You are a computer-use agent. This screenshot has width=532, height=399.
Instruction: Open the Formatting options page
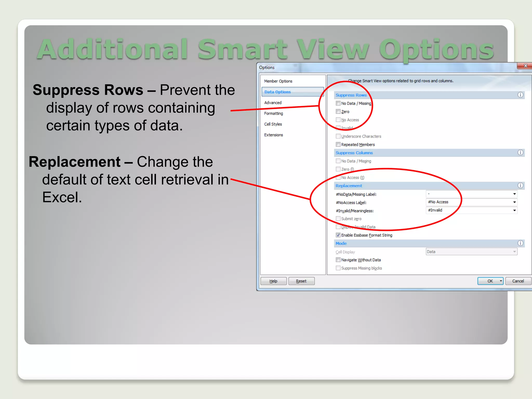pos(273,114)
